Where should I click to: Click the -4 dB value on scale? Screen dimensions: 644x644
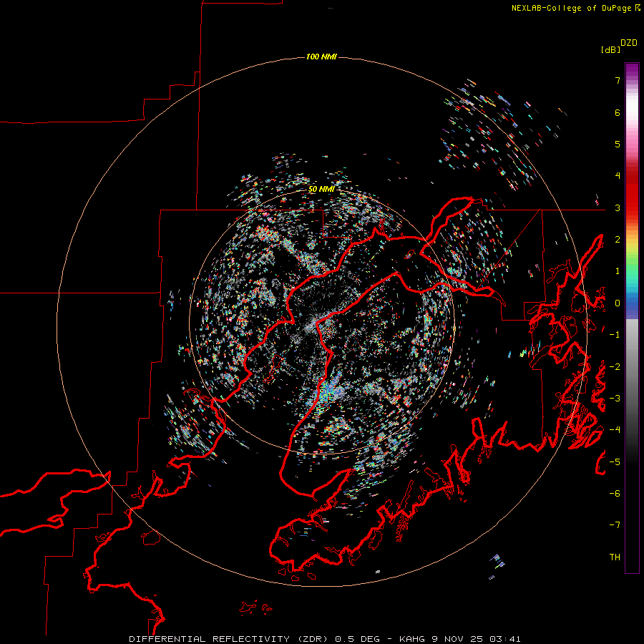(615, 430)
